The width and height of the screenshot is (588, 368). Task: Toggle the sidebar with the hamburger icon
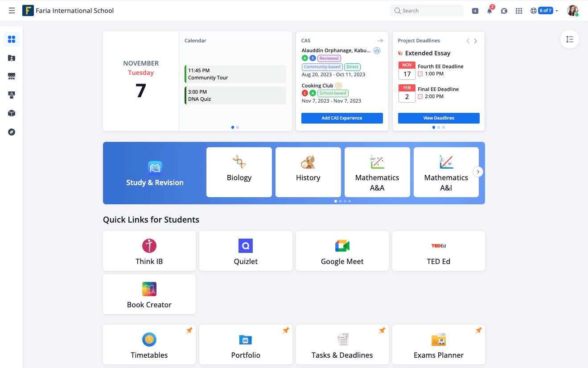12,10
